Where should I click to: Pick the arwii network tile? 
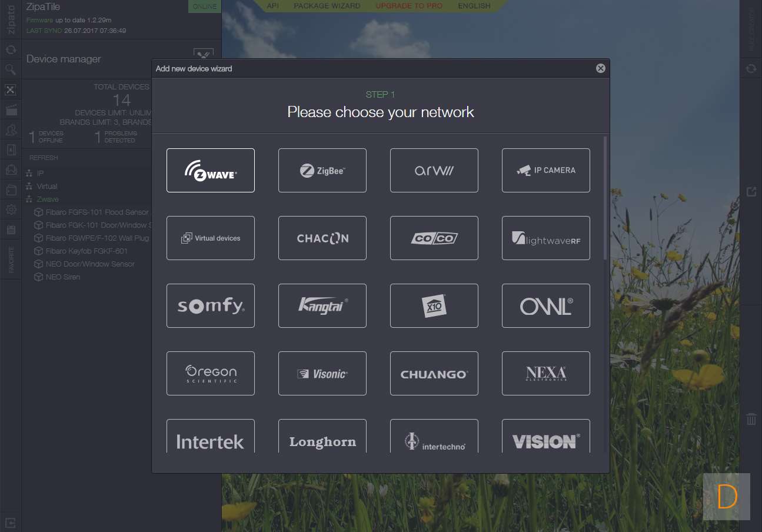tap(434, 170)
